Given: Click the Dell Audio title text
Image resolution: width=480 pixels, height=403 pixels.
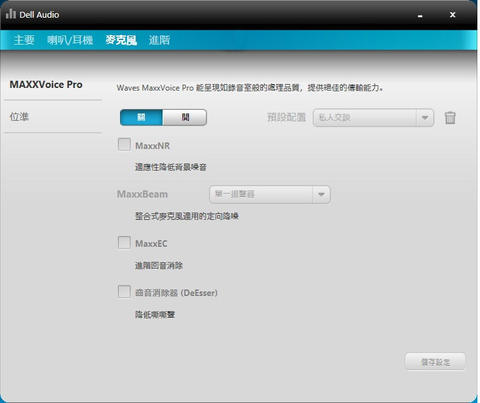Looking at the screenshot, I should click(x=39, y=15).
